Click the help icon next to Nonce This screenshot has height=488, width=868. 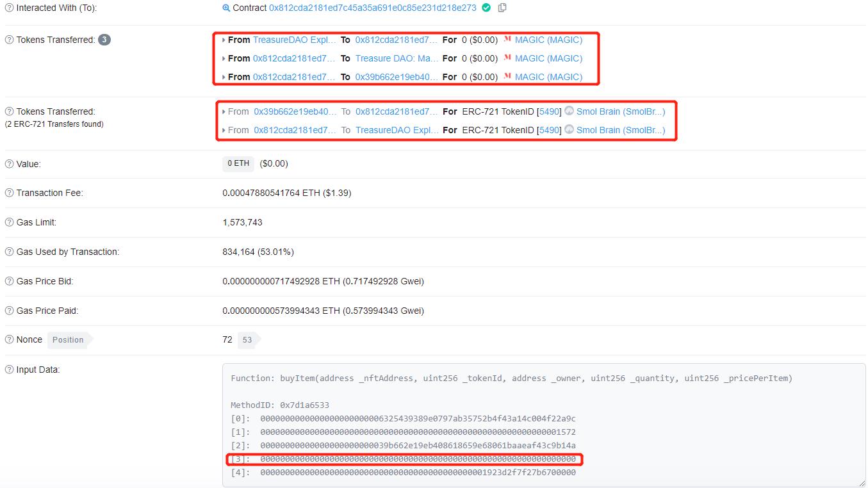[9, 339]
